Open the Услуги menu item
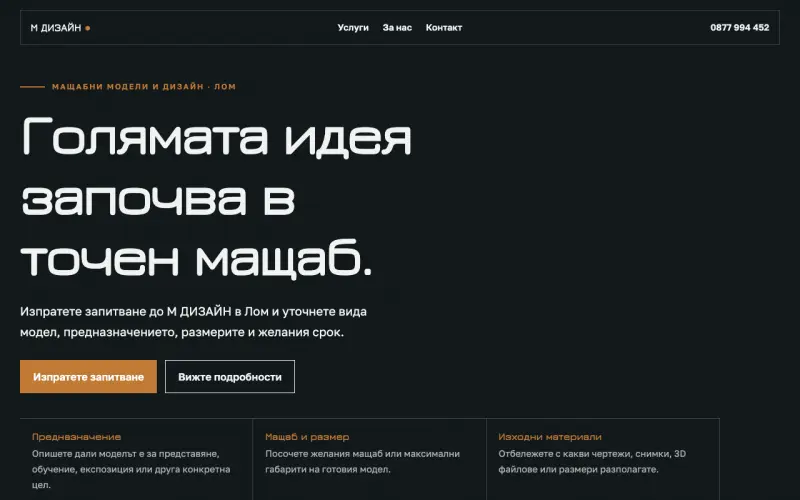 pos(353,28)
